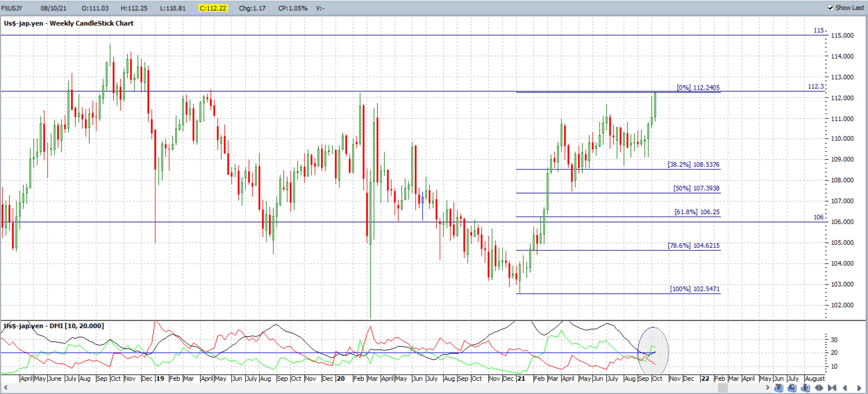The image size is (868, 394).
Task: Click the horizontal scrollbar thumb
Action: 723,388
